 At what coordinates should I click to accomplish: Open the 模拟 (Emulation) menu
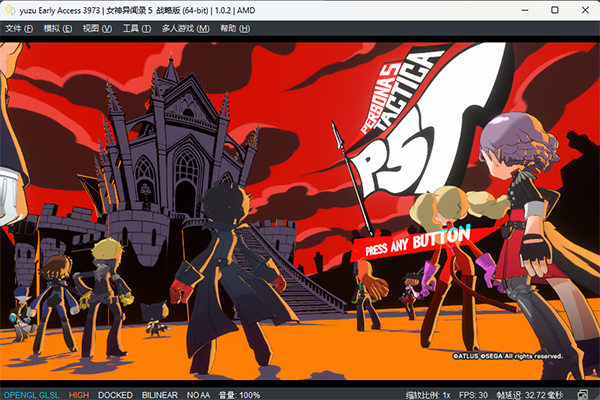pyautogui.click(x=58, y=28)
